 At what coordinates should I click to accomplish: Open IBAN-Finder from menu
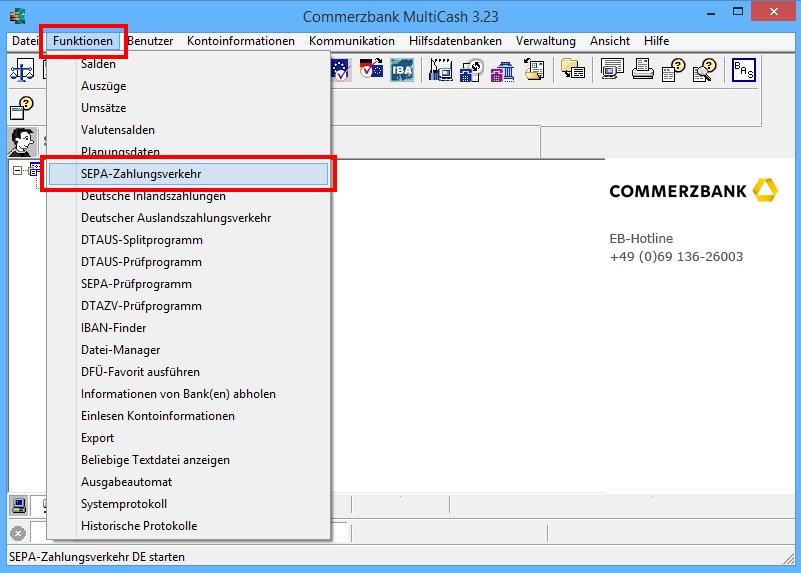(x=189, y=328)
